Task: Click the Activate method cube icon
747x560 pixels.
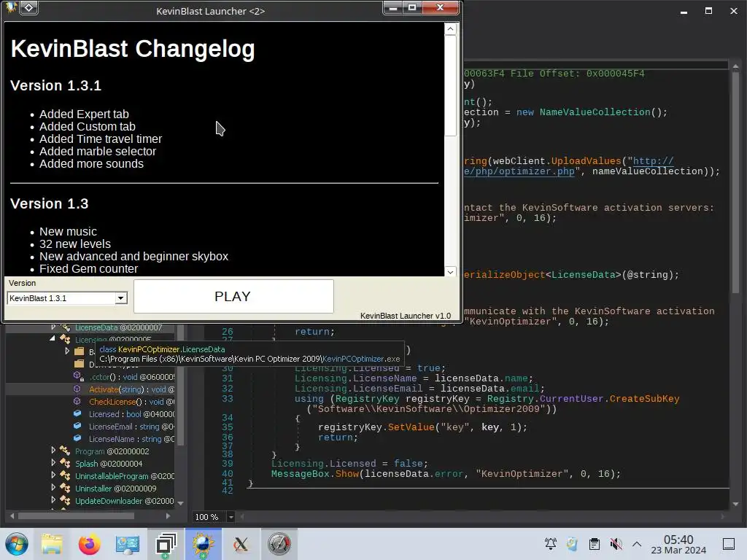Action: (77, 389)
